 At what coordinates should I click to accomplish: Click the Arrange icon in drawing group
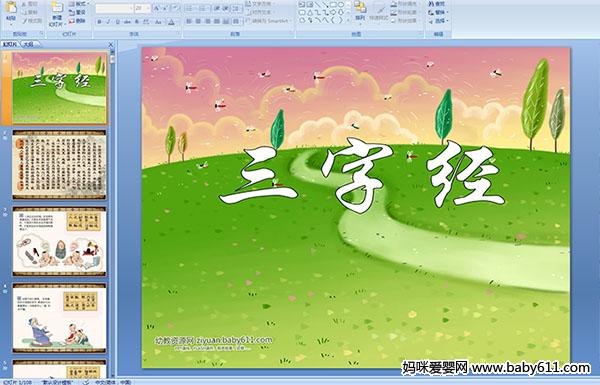[360, 8]
